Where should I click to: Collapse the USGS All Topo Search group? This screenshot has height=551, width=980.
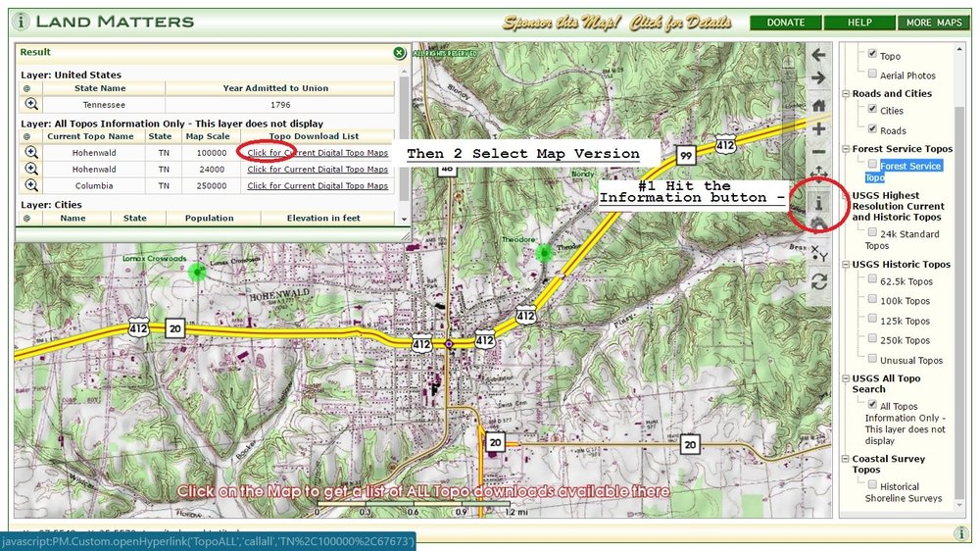(846, 378)
